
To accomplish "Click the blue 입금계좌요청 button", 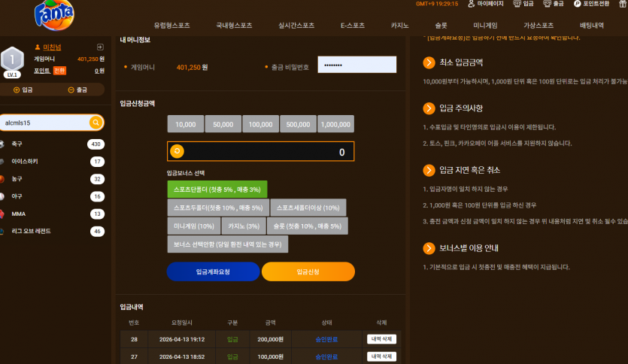I will click(213, 271).
